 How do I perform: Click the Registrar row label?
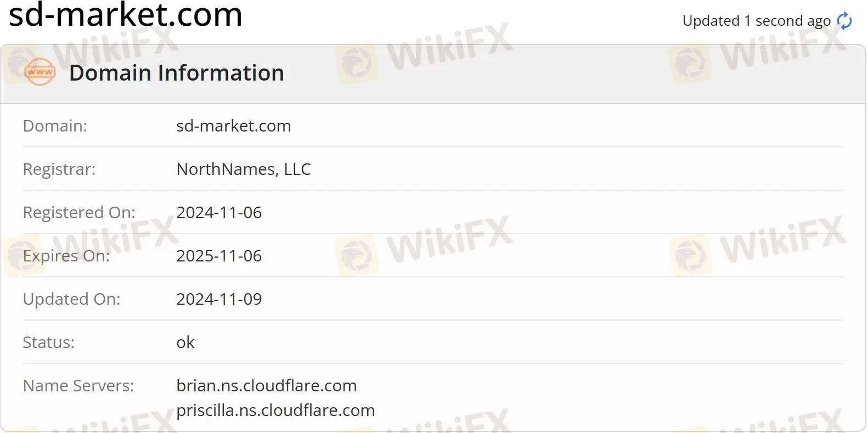(59, 169)
